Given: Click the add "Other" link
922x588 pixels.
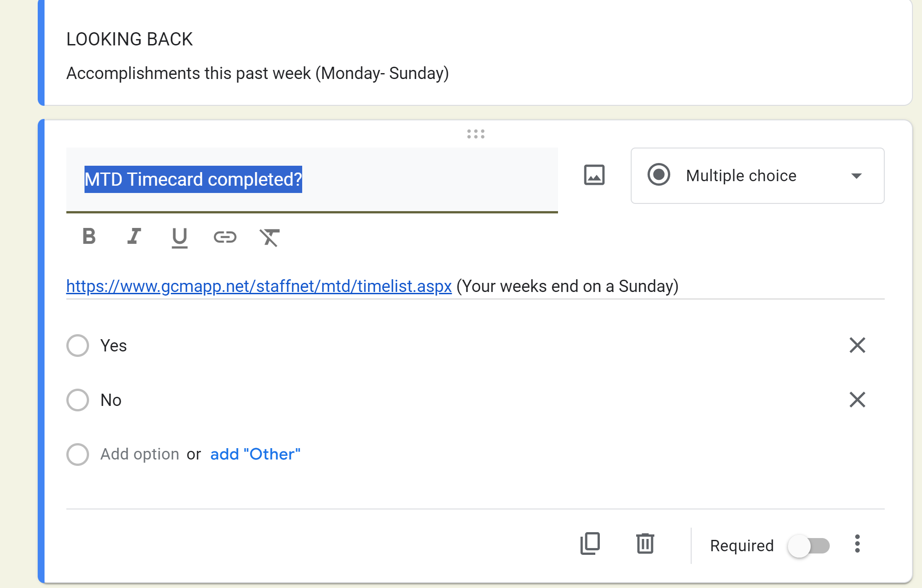Looking at the screenshot, I should 255,454.
